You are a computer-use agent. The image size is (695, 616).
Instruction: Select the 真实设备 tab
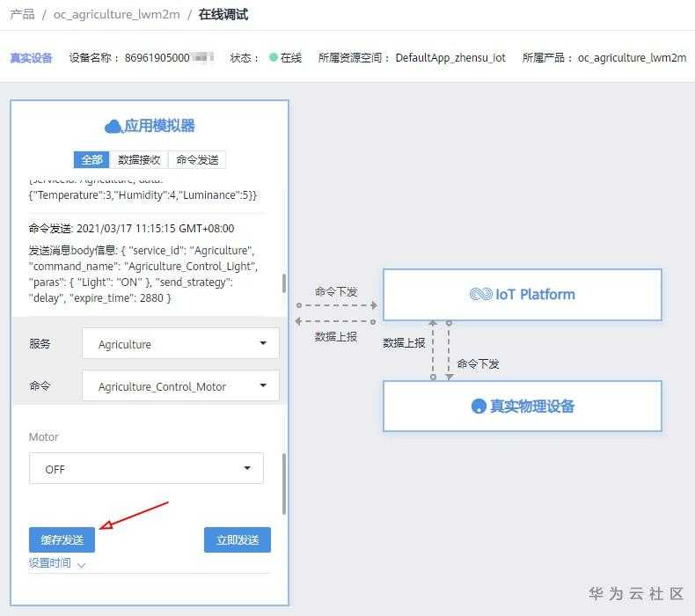[31, 58]
